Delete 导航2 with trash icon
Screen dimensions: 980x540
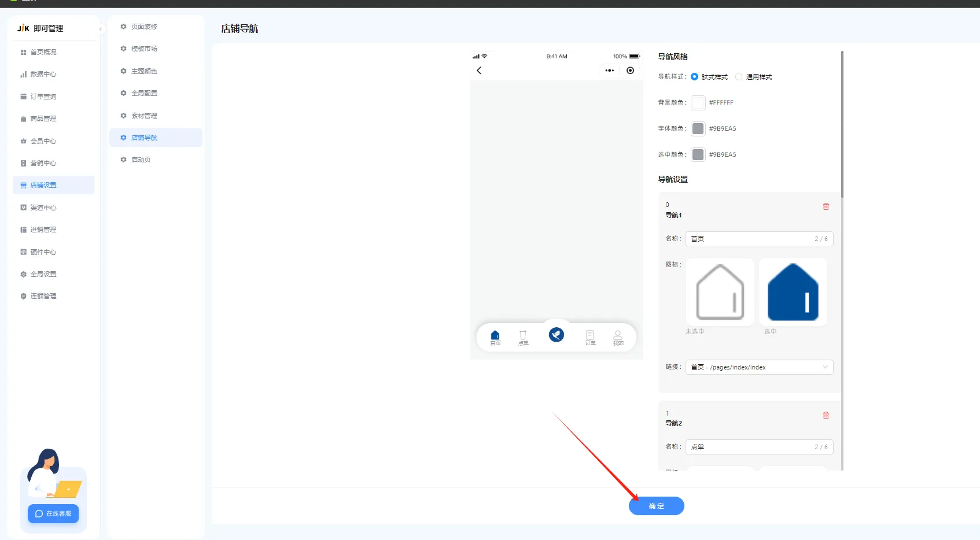point(826,415)
